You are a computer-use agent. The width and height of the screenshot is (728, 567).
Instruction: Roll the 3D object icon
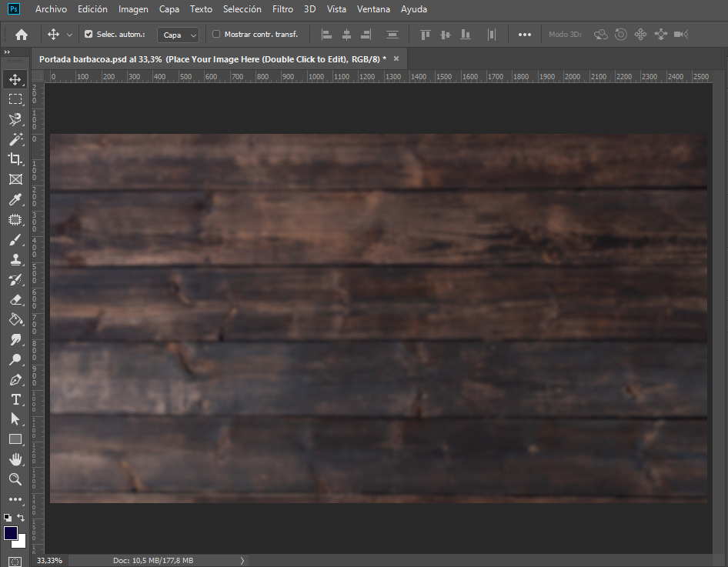point(621,35)
